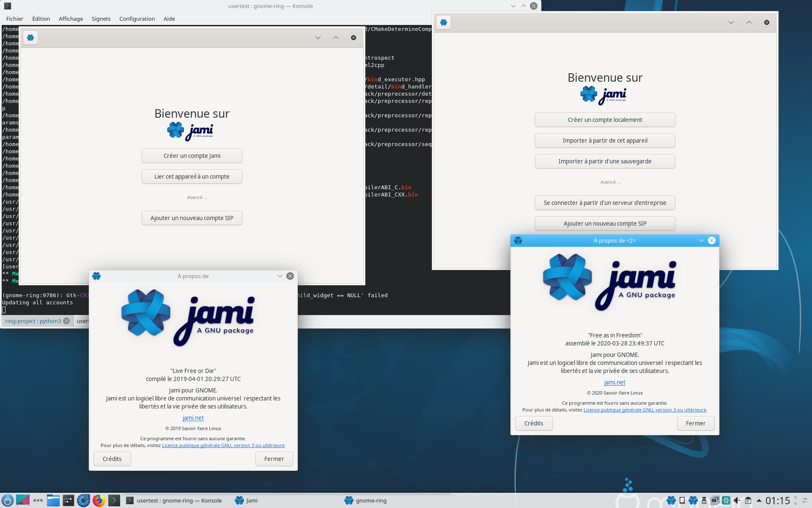Open Aide menu in Konsole
812x508 pixels.
pyautogui.click(x=169, y=19)
